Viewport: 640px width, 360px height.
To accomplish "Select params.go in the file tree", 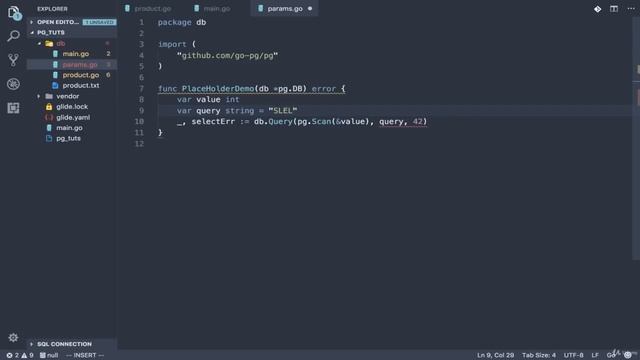I will tap(80, 64).
